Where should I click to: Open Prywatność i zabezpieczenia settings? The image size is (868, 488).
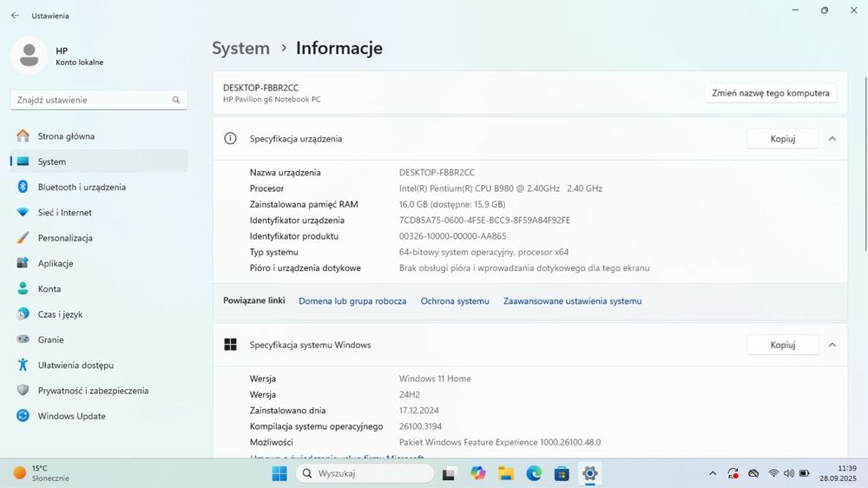99,390
